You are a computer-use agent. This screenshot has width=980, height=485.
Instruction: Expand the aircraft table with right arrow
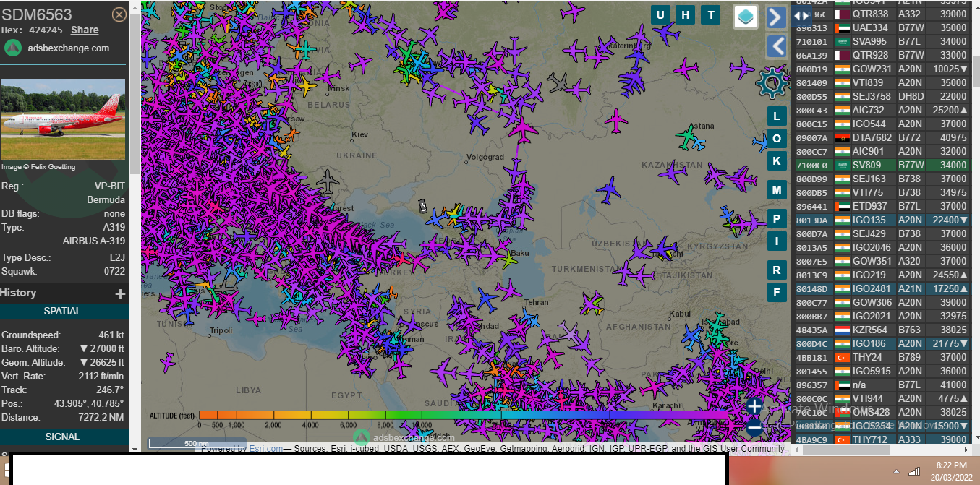777,17
